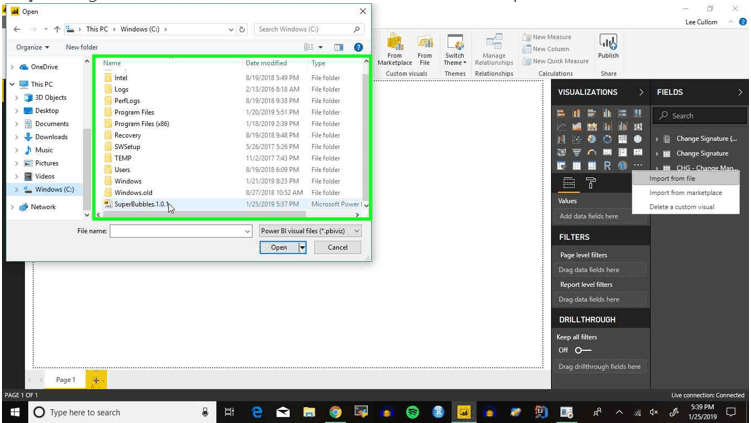Image resolution: width=751 pixels, height=423 pixels.
Task: Select the table visual
Action: pyautogui.click(x=576, y=166)
